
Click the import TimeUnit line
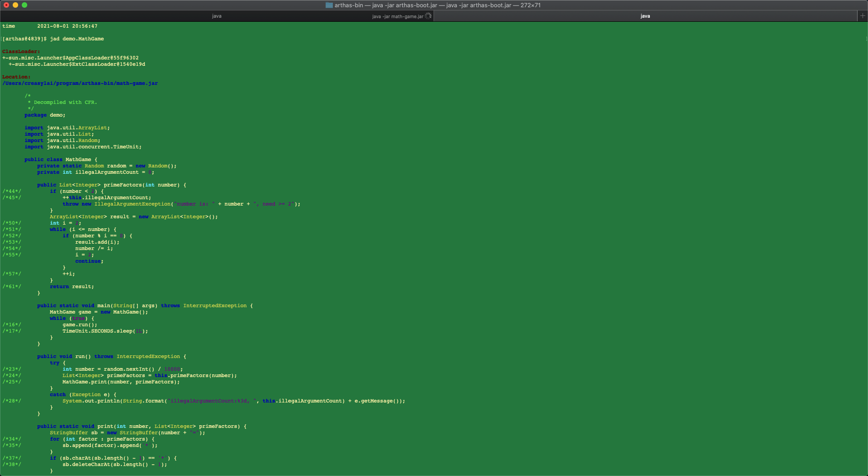(83, 147)
